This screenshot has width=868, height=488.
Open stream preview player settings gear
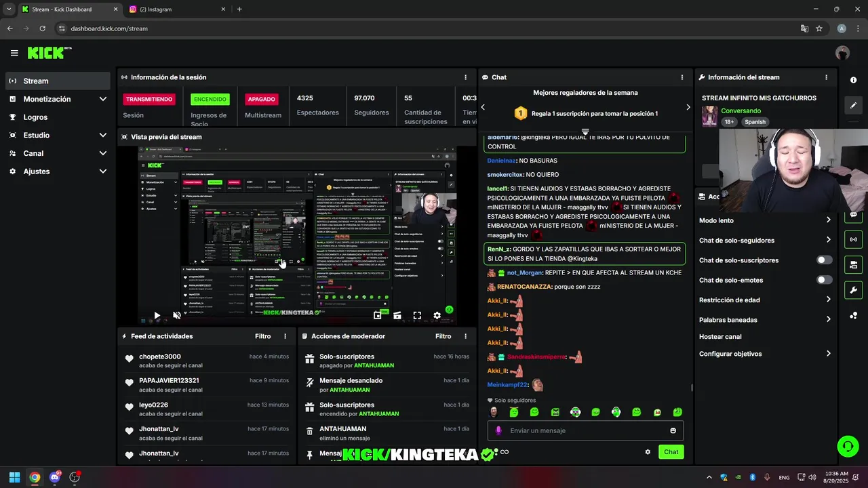click(437, 315)
